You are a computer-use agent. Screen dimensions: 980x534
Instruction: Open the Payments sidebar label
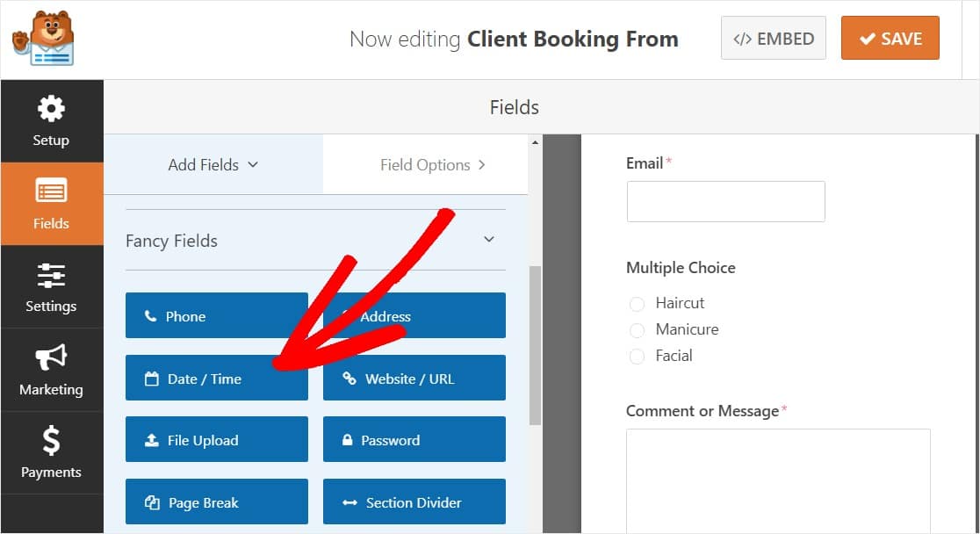(x=51, y=473)
